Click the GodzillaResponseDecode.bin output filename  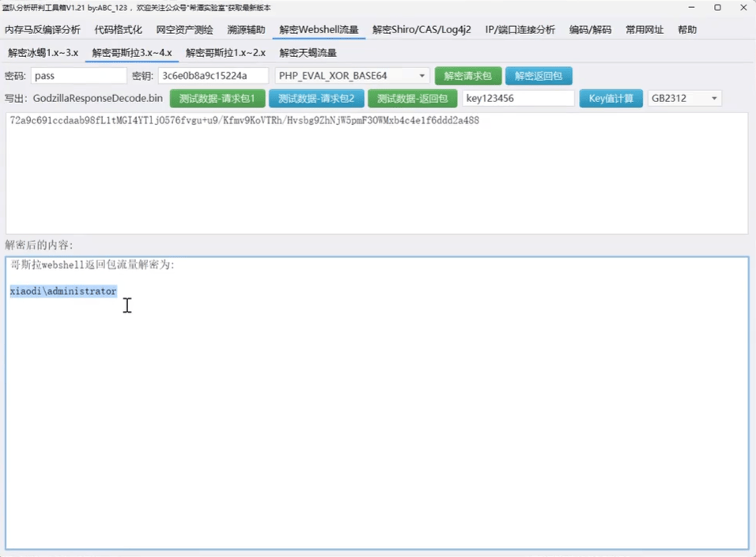tap(98, 98)
